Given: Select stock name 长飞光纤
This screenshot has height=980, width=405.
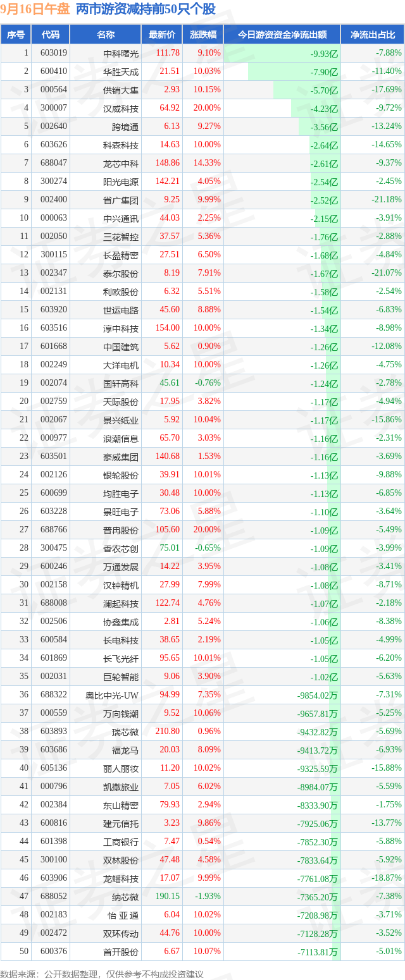Looking at the screenshot, I should tap(120, 658).
